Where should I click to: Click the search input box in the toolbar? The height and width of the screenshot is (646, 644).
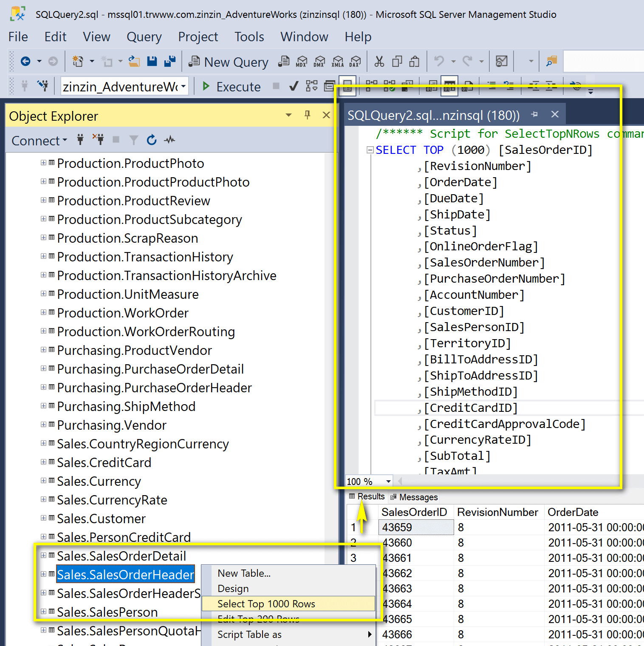tap(604, 62)
